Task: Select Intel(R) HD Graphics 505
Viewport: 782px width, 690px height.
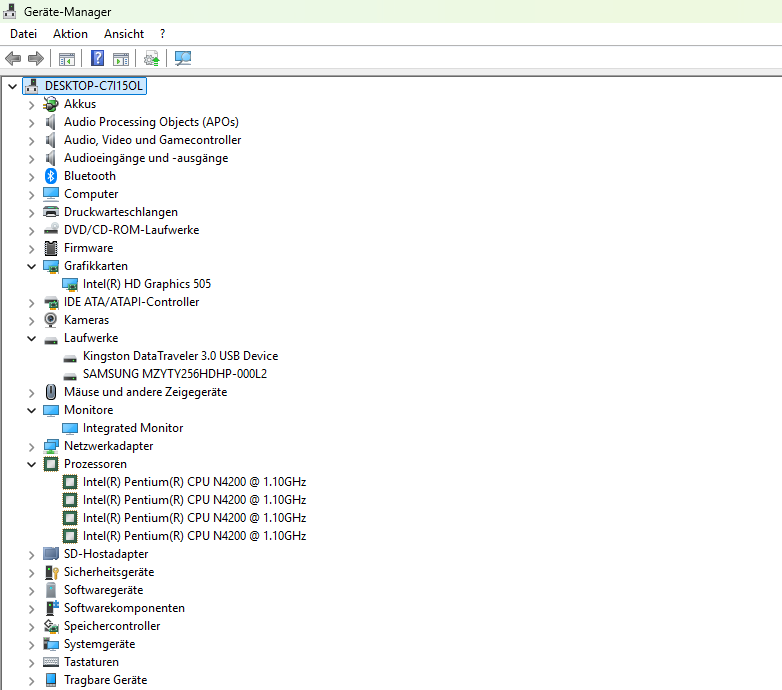Action: [x=147, y=284]
